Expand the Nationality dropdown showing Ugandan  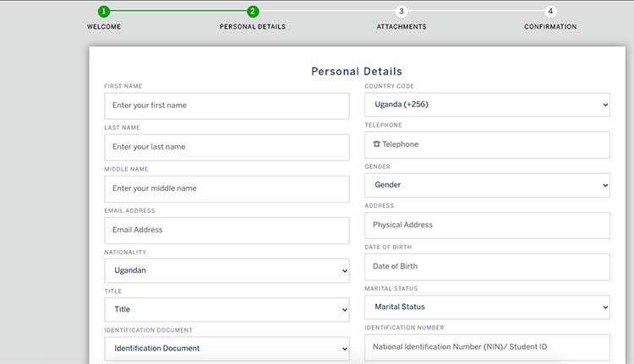coord(227,270)
